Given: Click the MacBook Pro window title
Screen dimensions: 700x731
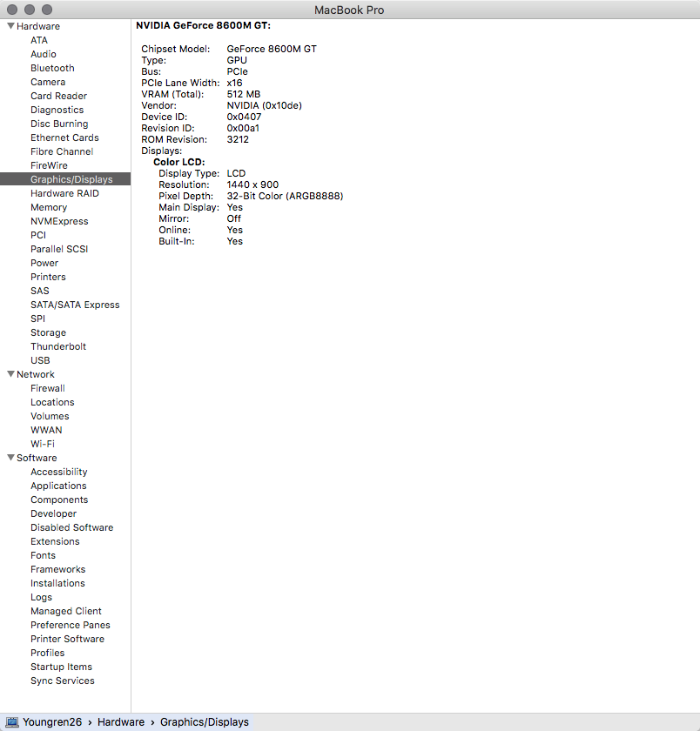Looking at the screenshot, I should (x=349, y=10).
